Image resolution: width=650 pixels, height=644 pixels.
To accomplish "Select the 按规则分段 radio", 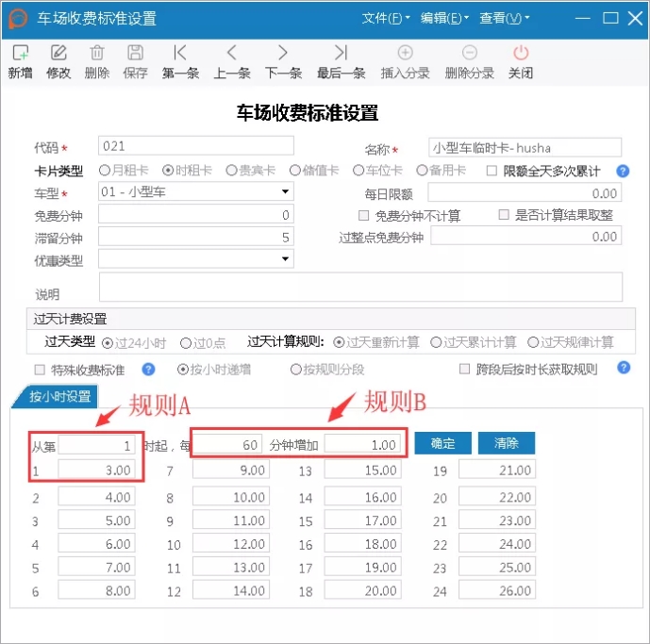I will click(296, 370).
